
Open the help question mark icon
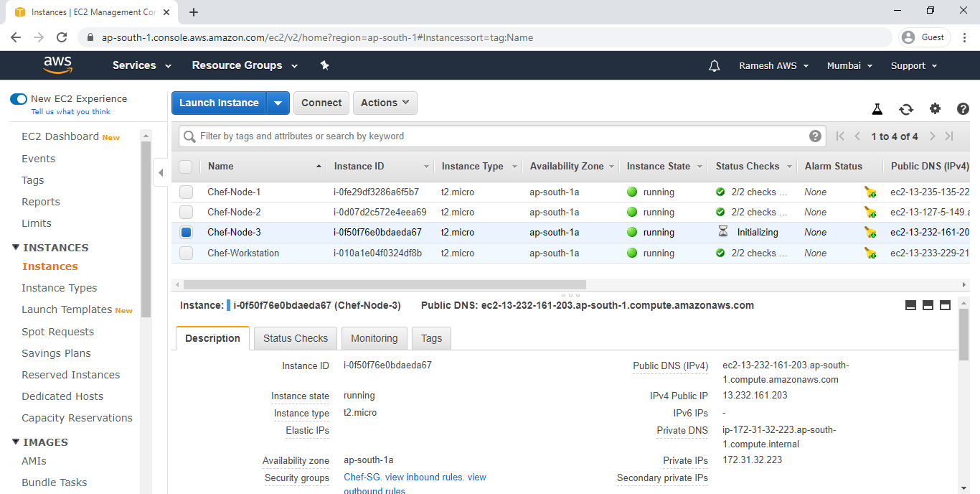point(963,109)
